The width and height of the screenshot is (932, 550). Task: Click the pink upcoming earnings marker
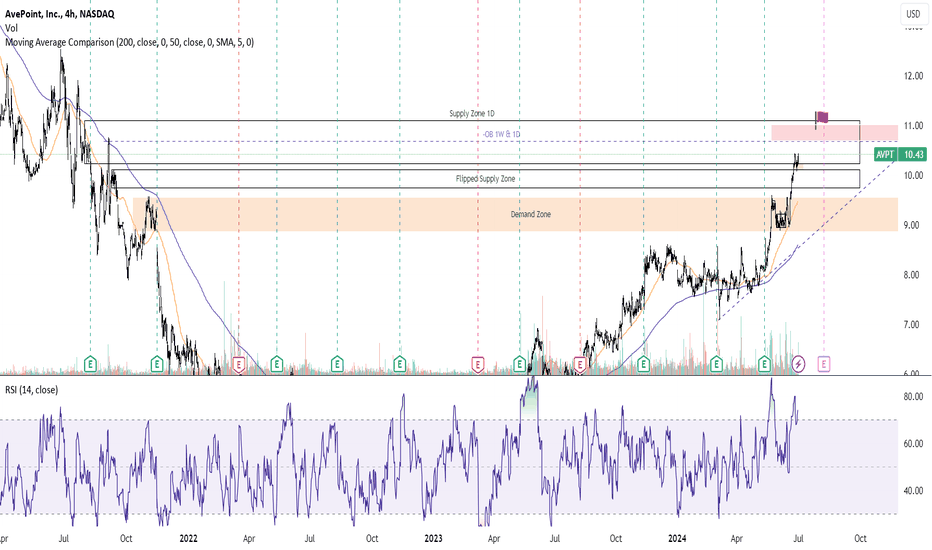tap(824, 363)
